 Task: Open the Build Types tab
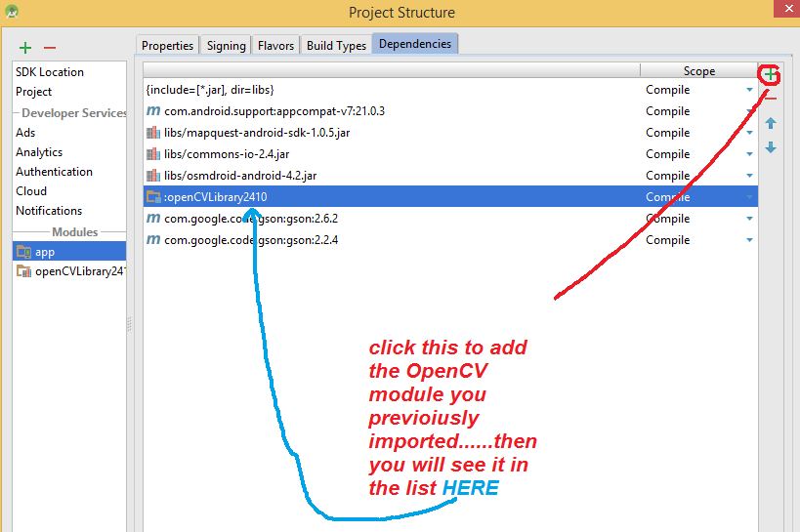coord(336,45)
